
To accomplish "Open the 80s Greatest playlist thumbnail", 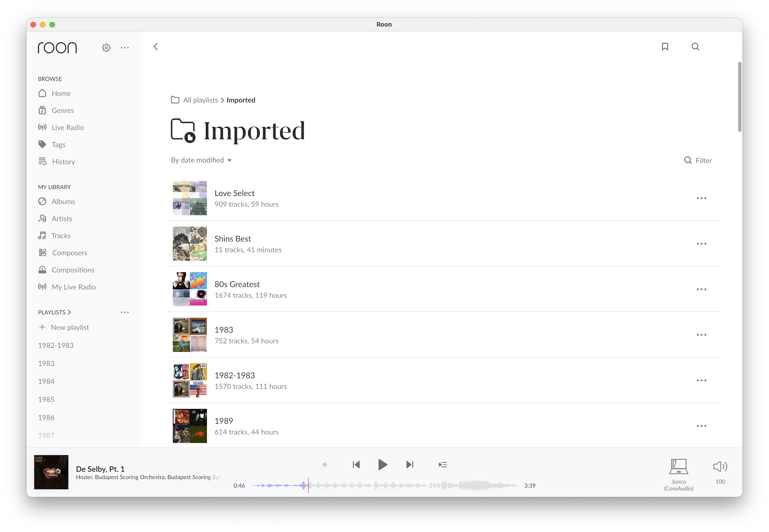I will [190, 289].
